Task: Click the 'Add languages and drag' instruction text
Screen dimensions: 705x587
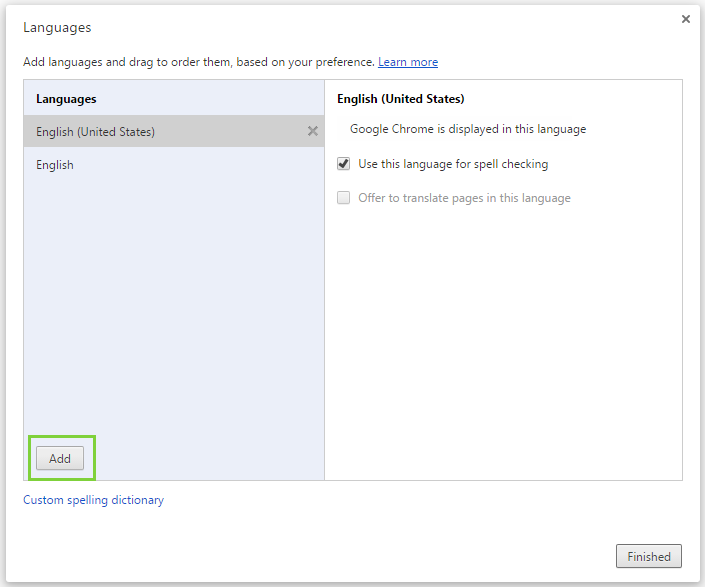Action: [x=198, y=62]
